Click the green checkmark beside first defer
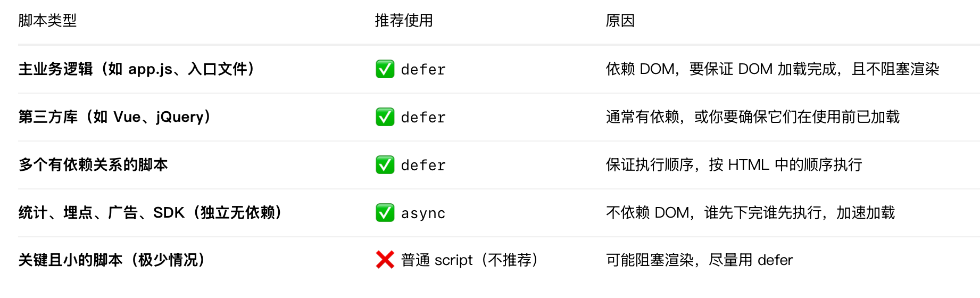The image size is (980, 298). pyautogui.click(x=385, y=69)
